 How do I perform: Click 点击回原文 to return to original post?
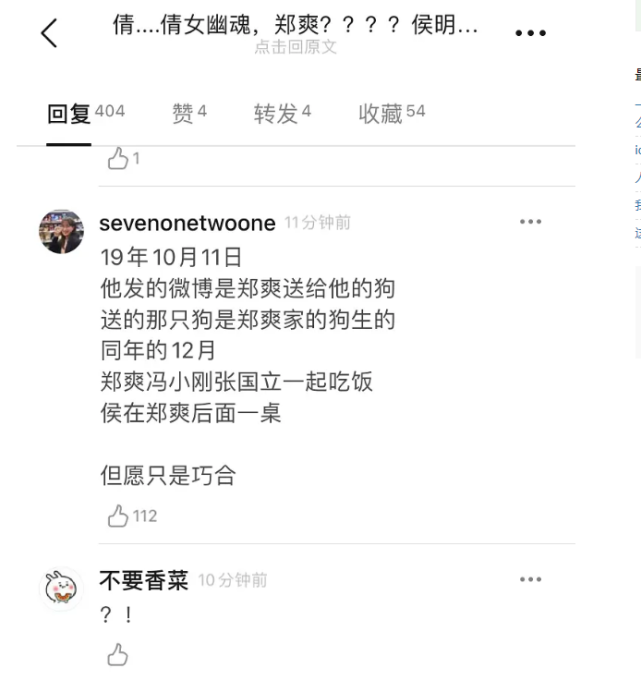coord(295,47)
